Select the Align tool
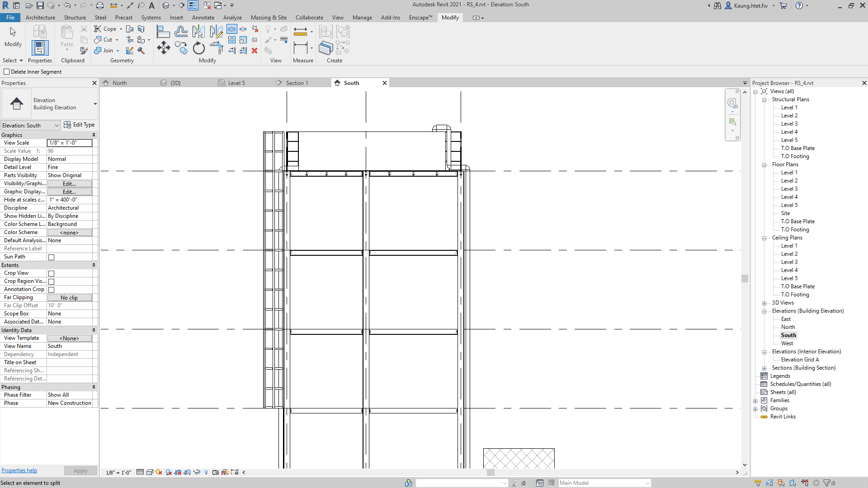 point(163,31)
